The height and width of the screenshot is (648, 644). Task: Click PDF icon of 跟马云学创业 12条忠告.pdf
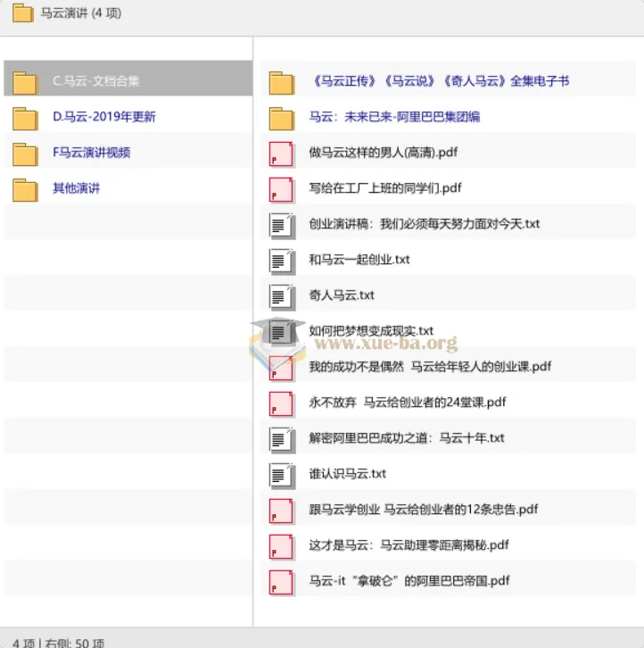coord(281,511)
